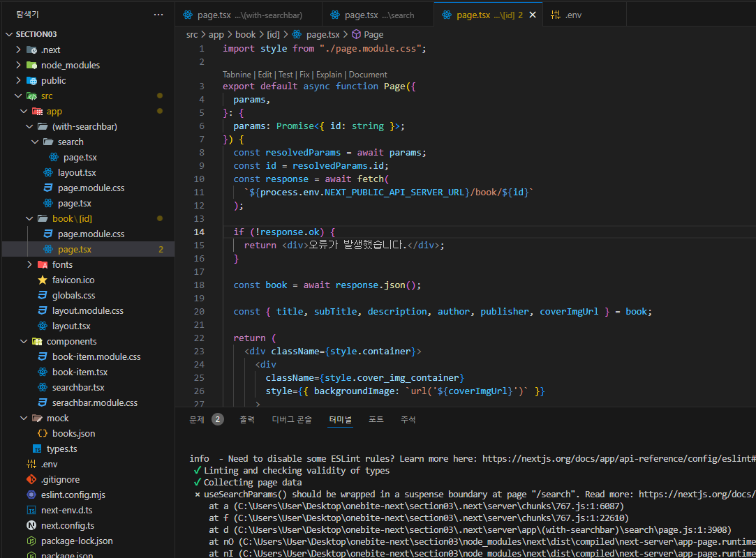Screen dimensions: 756x558
Task: Expand the public folder
Action: 18,80
